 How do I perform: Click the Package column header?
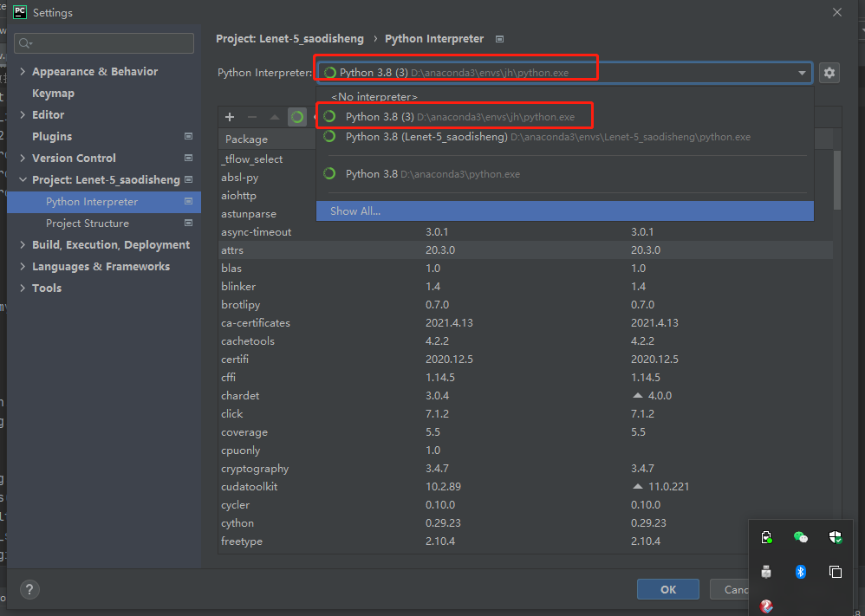click(x=267, y=139)
